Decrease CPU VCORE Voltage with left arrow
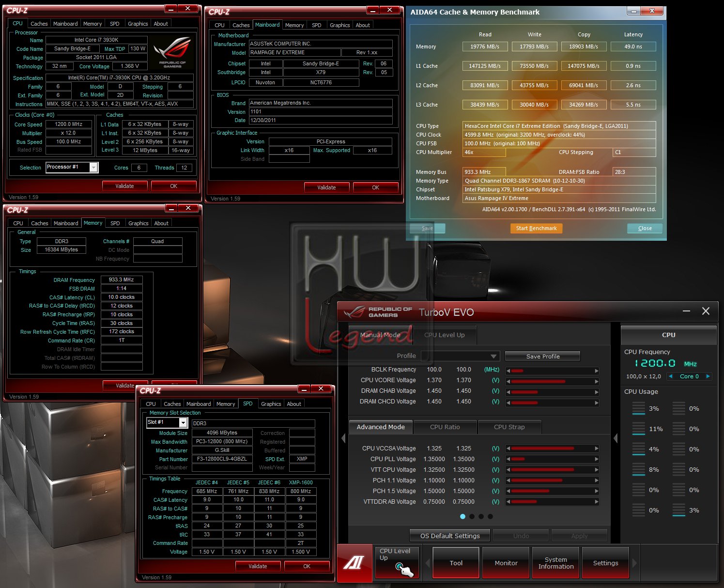The image size is (724, 588). (508, 381)
